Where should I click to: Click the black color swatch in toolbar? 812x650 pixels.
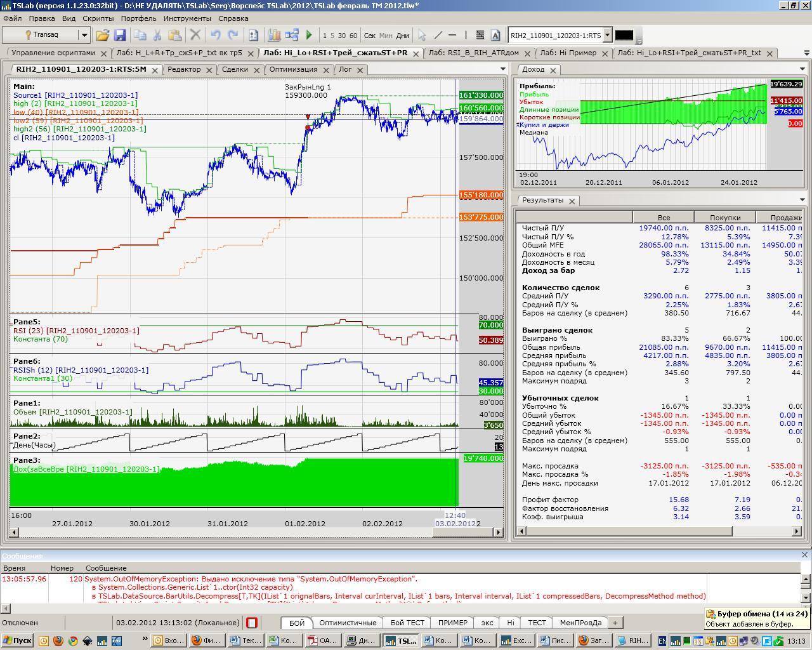click(x=624, y=36)
